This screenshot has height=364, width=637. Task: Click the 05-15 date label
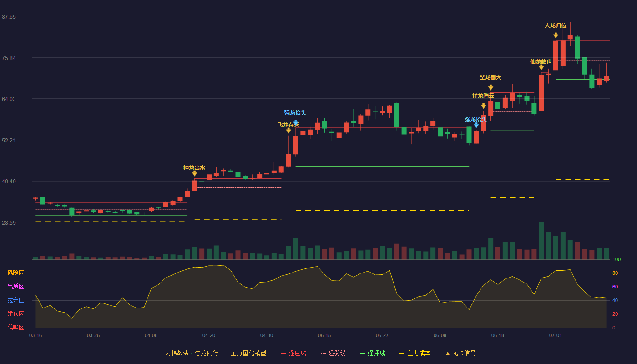coord(324,335)
